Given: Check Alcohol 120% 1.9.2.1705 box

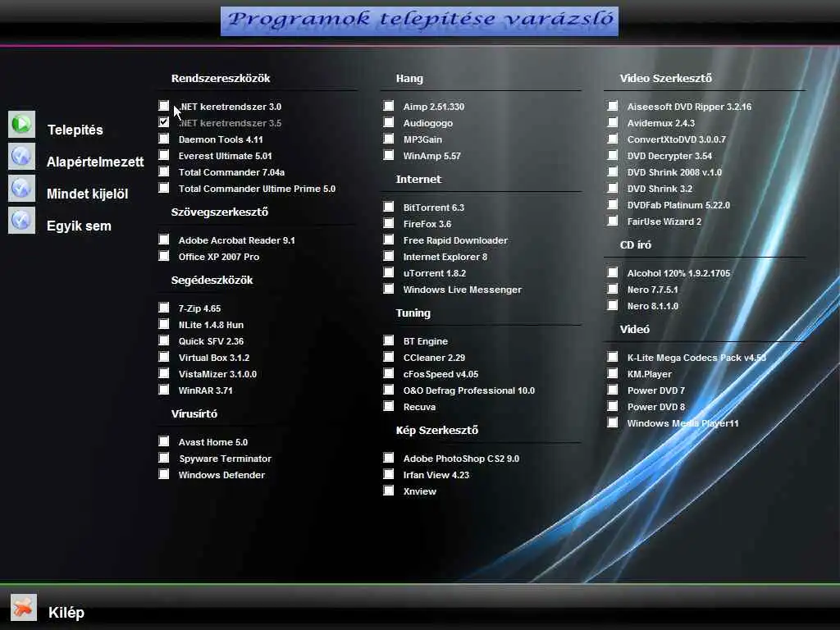Looking at the screenshot, I should point(613,272).
